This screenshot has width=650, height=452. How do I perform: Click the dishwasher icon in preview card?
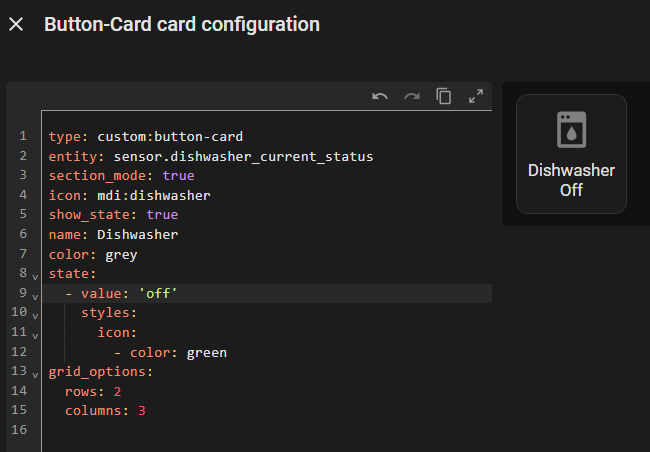click(x=571, y=131)
